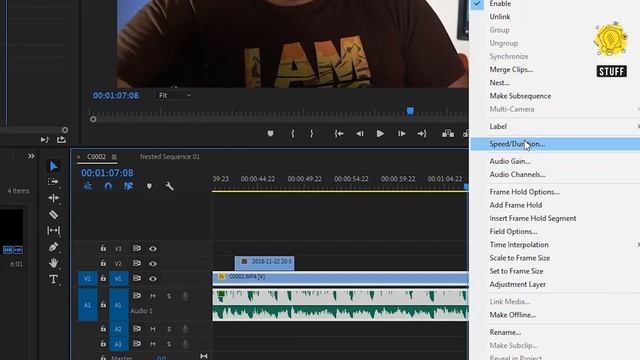
Task: Select the C0002.MP4 video clip
Action: [340, 278]
